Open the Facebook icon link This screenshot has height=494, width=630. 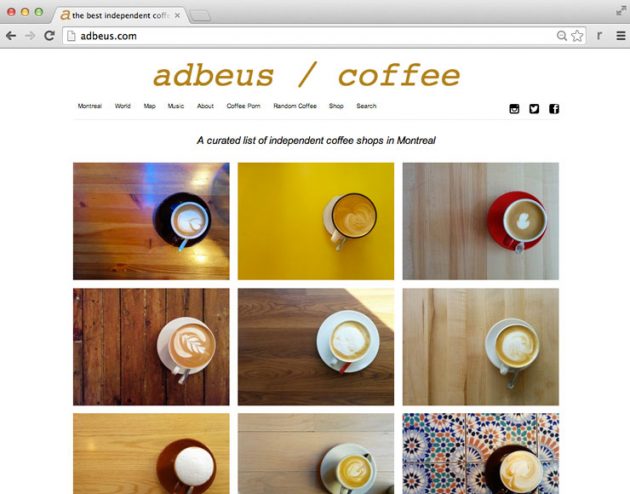[554, 109]
